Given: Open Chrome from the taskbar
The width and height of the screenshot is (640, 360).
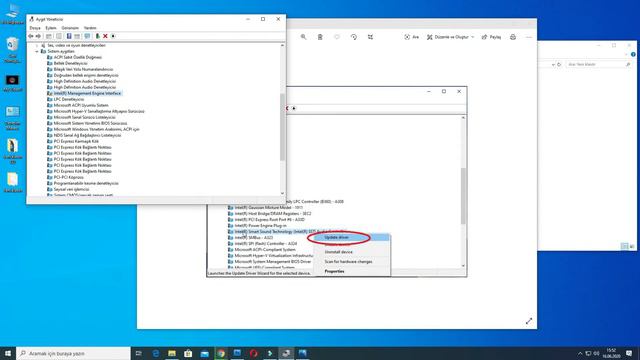Looking at the screenshot, I should [x=221, y=353].
